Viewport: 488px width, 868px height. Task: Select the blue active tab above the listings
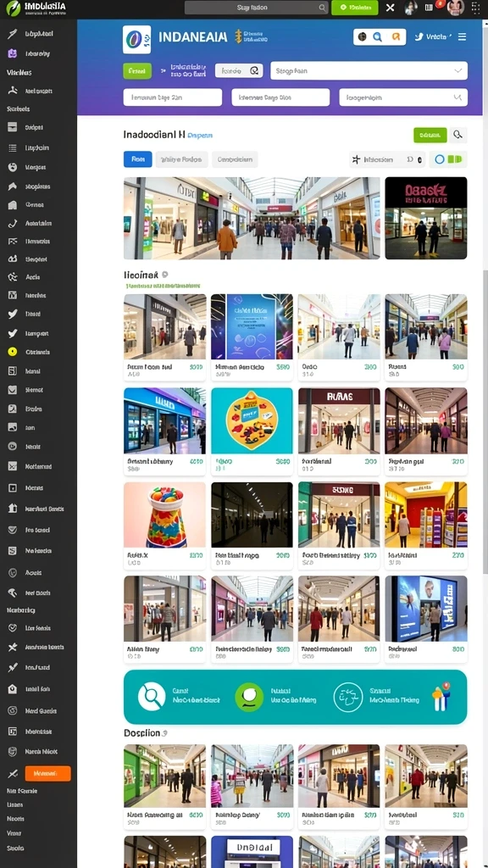[x=137, y=159]
